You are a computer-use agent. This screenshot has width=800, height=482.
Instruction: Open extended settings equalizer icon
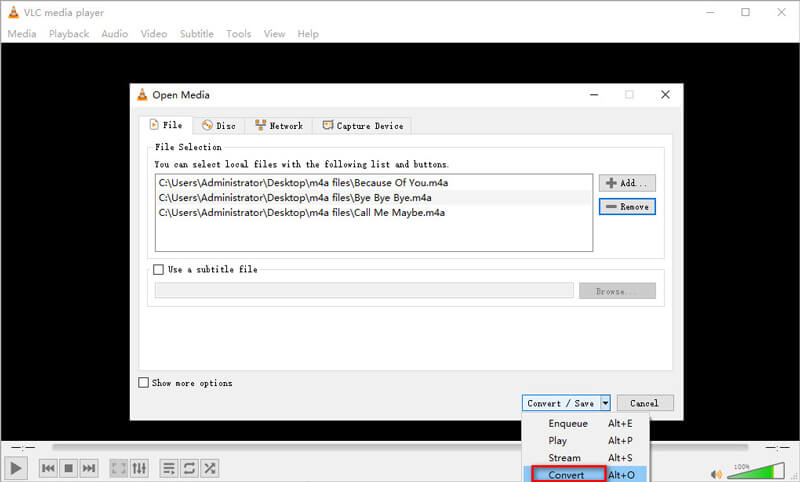139,468
